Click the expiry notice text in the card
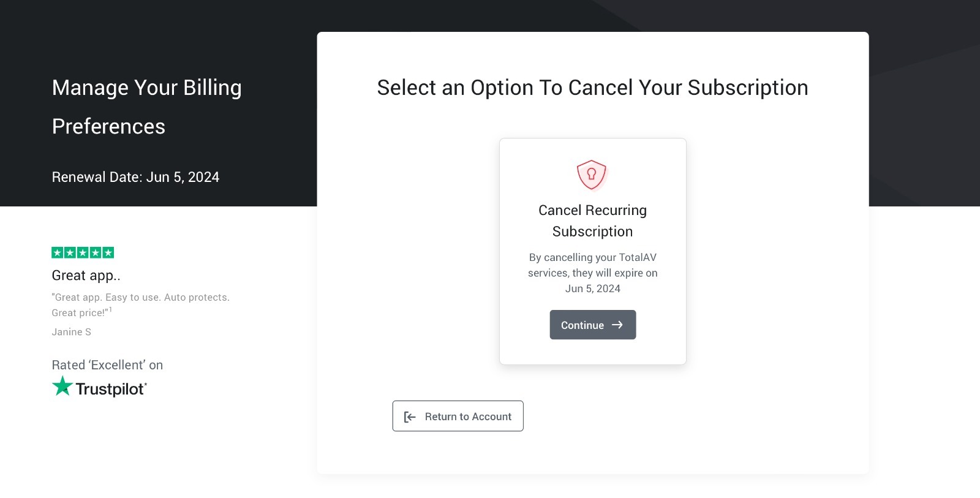Screen dimensions: 980x498 (592, 273)
